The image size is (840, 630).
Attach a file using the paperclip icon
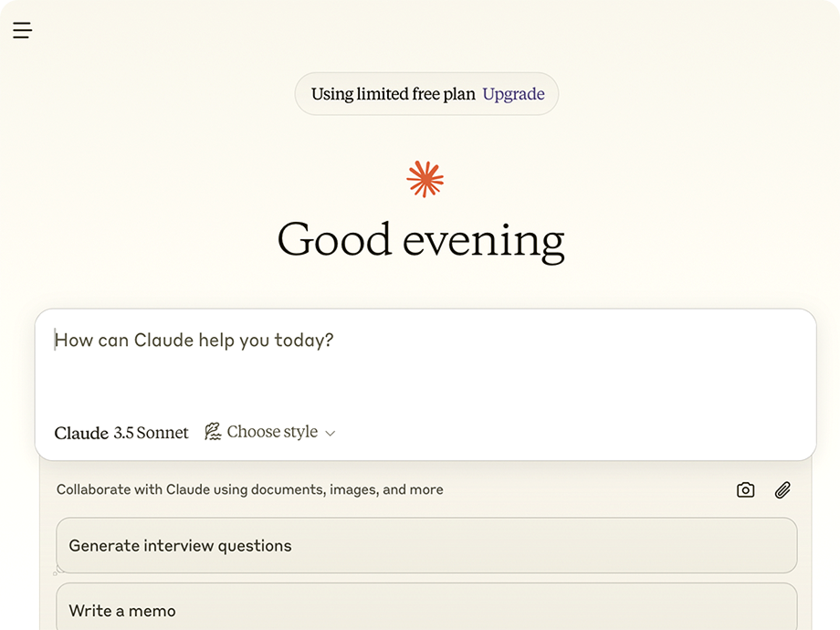tap(782, 489)
